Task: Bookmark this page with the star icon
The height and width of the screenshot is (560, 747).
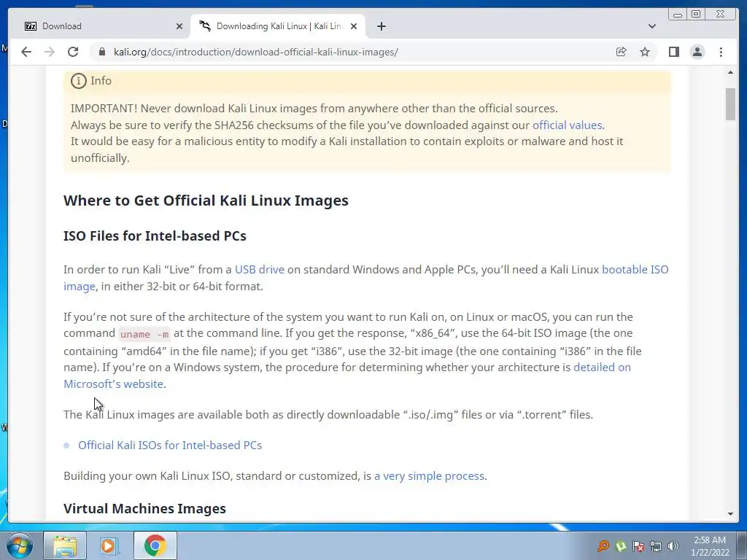Action: (645, 52)
